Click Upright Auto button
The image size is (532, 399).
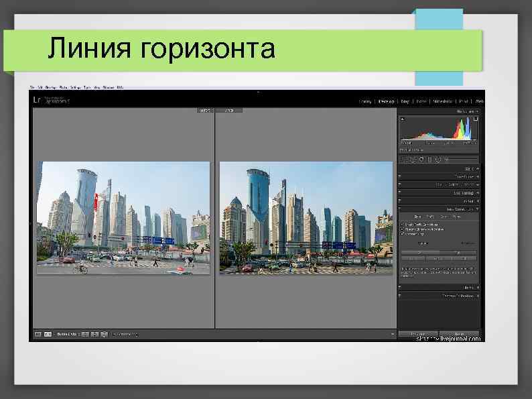[458, 253]
